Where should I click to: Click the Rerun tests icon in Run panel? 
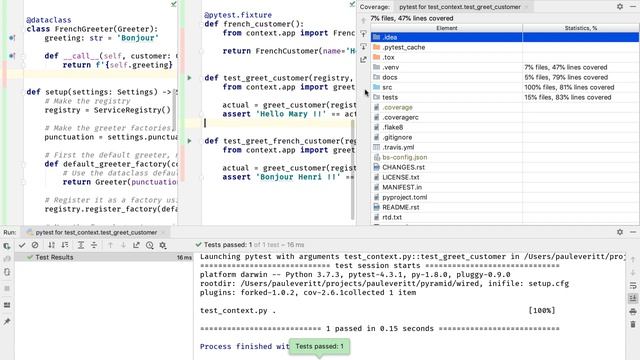7,246
